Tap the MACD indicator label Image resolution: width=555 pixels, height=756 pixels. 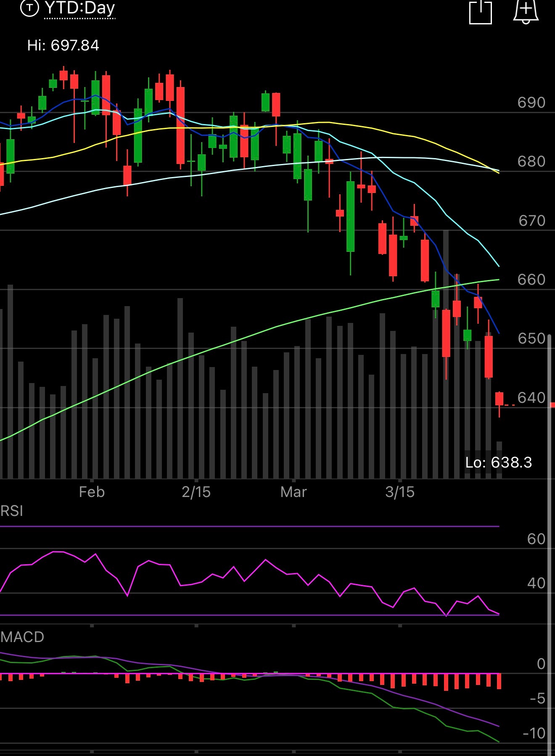coord(22,637)
